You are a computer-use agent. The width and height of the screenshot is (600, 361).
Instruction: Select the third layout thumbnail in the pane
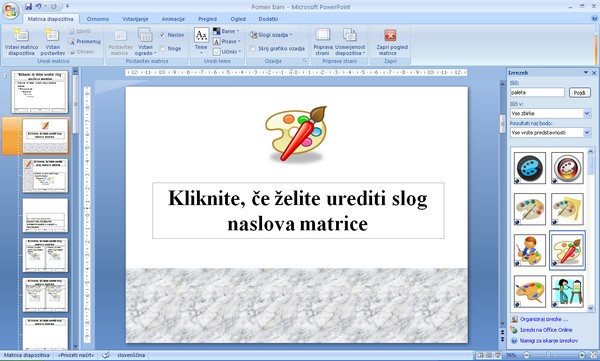click(45, 175)
